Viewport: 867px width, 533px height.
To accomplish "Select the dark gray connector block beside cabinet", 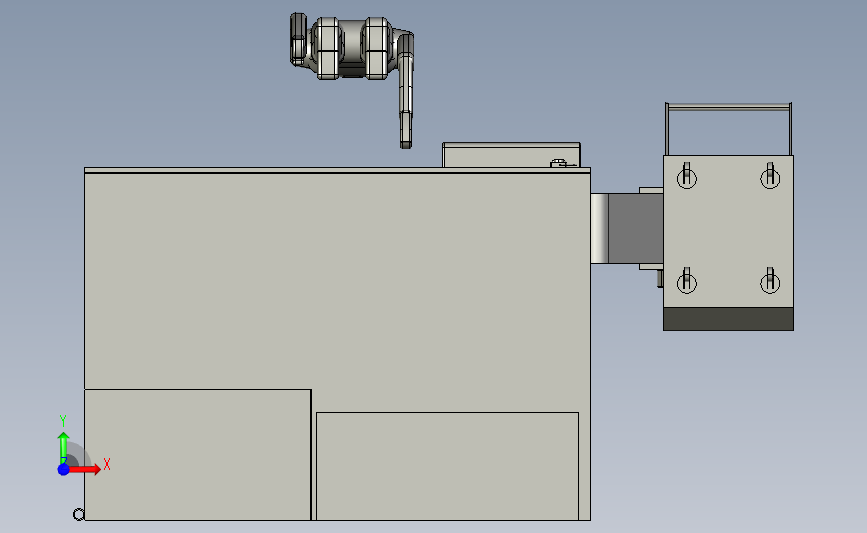I will point(635,228).
